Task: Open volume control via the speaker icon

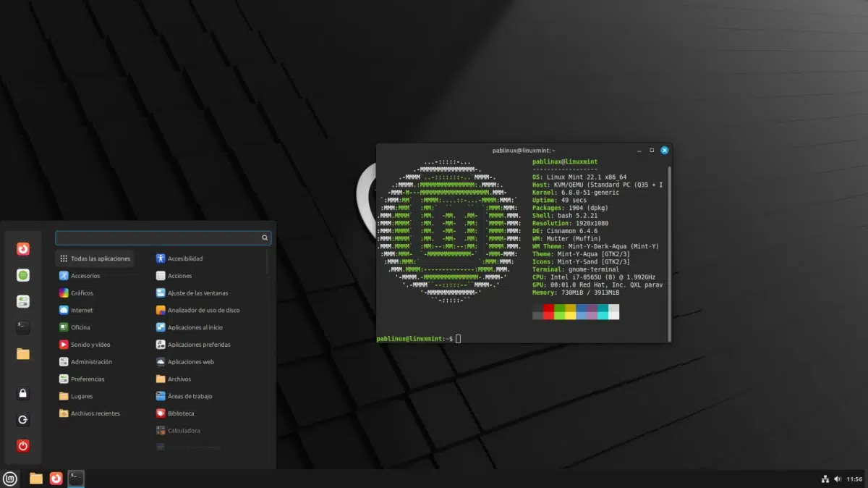Action: (839, 479)
